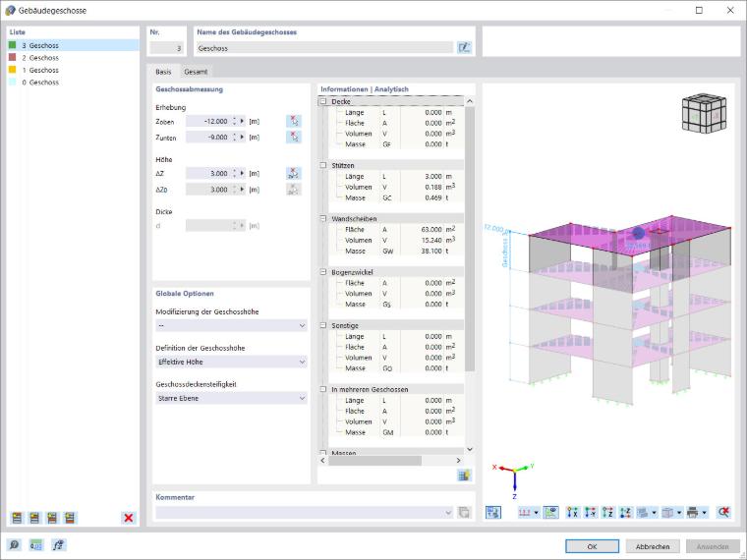The image size is (747, 560).
Task: Click the layered display mode icon
Action: (643, 513)
